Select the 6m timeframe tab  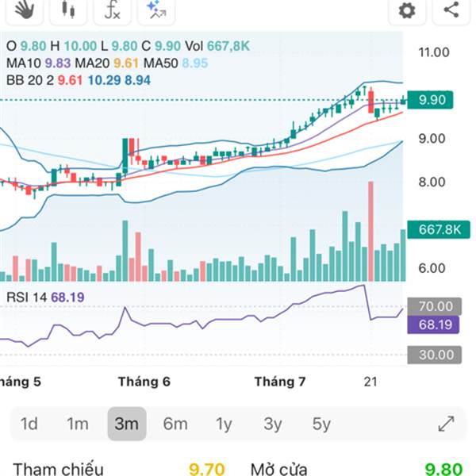tap(175, 424)
